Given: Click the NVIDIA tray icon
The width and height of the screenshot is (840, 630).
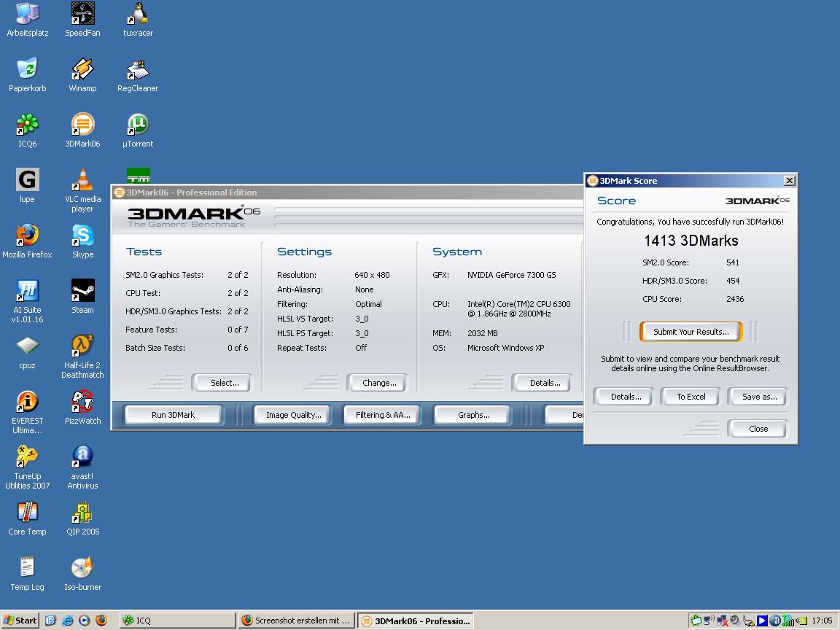Looking at the screenshot, I should click(x=801, y=621).
